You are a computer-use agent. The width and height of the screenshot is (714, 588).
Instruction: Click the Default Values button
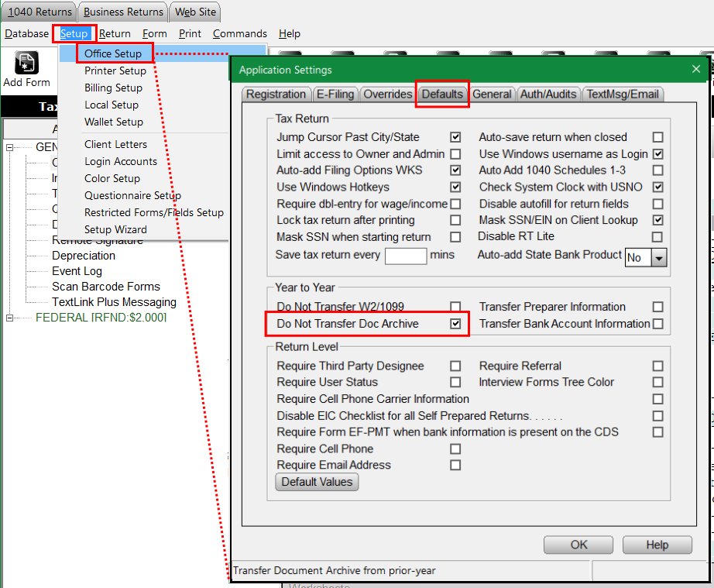[317, 482]
